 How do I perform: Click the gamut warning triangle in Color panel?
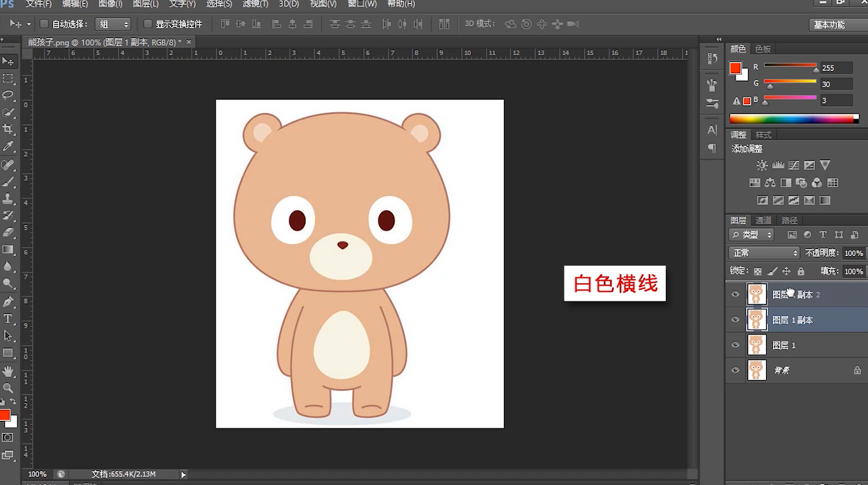click(736, 101)
